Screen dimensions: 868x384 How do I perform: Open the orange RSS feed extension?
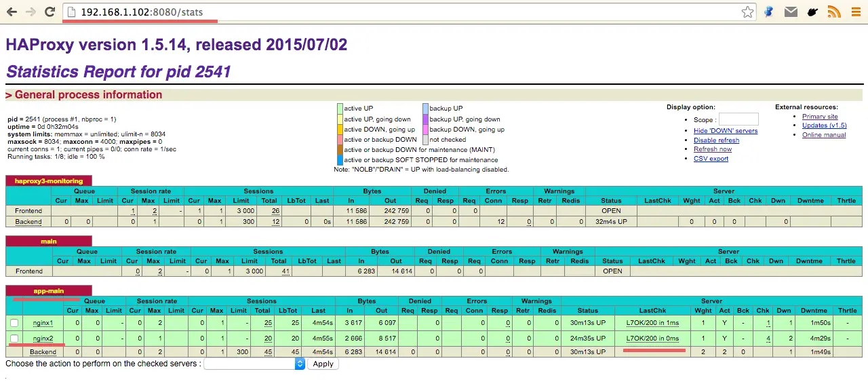834,12
